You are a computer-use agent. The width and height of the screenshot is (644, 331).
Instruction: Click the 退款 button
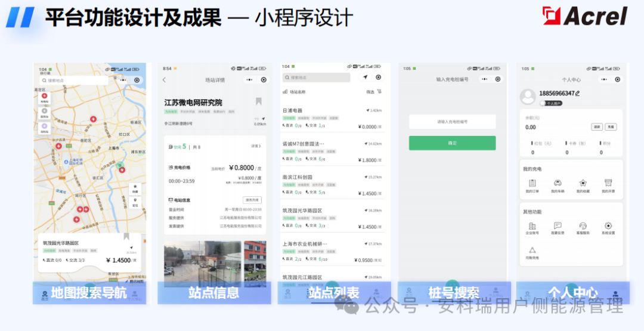(x=597, y=127)
